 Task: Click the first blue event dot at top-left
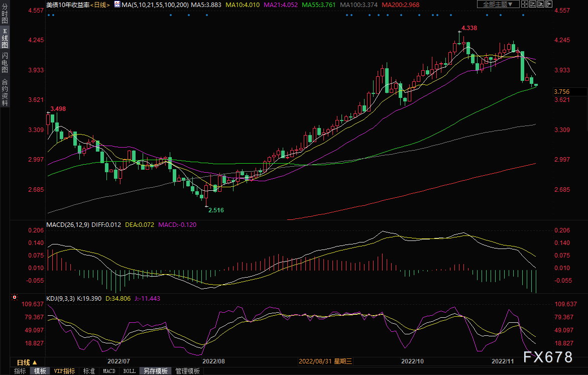tap(49, 15)
